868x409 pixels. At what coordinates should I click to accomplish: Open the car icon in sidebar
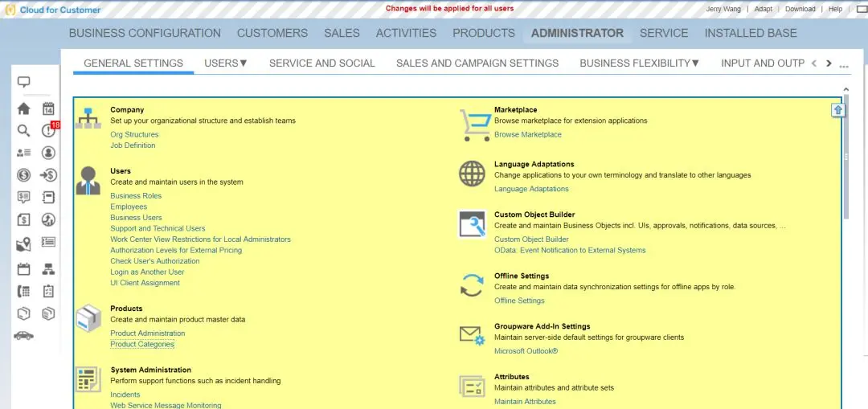[x=24, y=335]
